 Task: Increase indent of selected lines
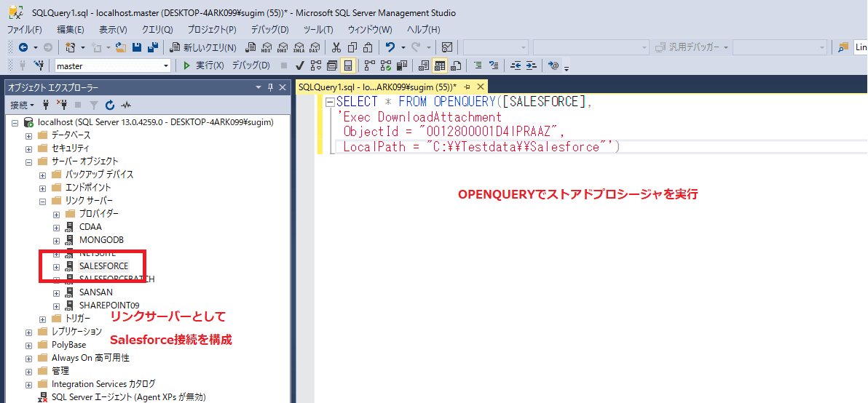click(532, 65)
